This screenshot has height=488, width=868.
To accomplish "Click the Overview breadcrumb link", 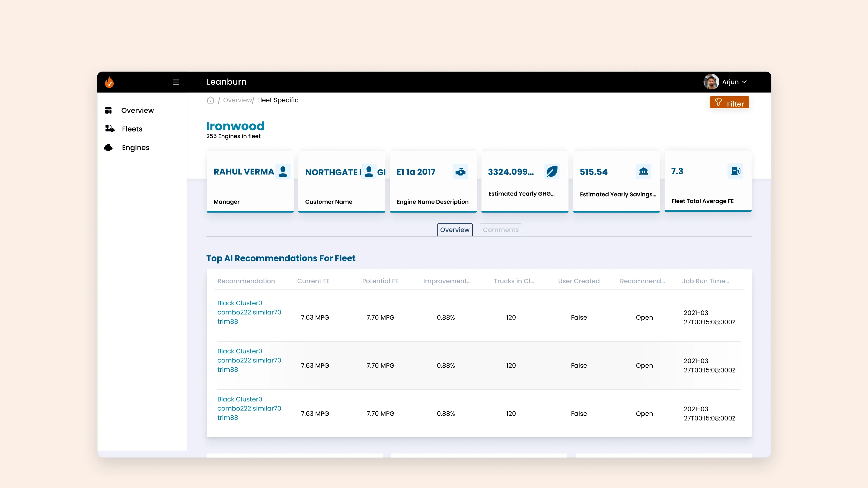I will pos(238,100).
